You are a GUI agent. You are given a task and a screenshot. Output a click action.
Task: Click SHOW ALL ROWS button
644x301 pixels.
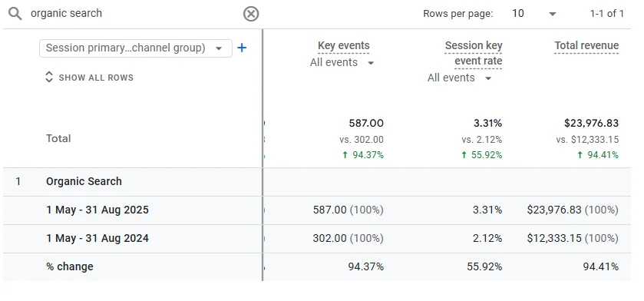coord(89,78)
